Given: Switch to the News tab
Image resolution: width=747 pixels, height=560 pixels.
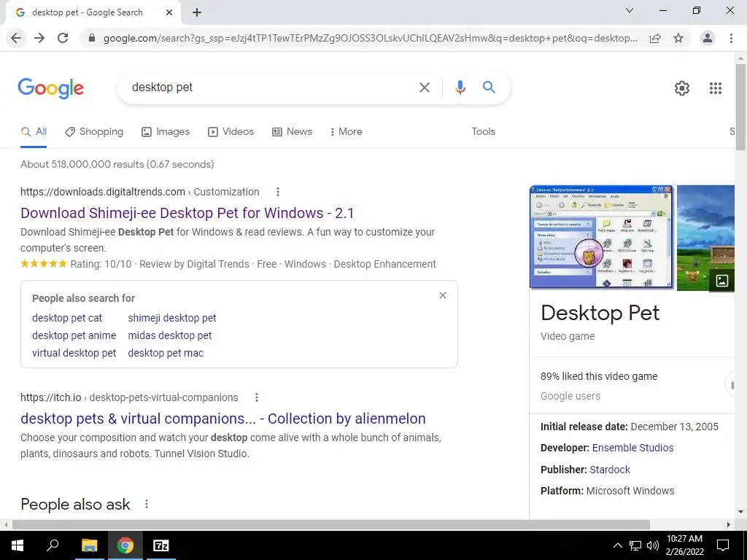Looking at the screenshot, I should [x=292, y=132].
